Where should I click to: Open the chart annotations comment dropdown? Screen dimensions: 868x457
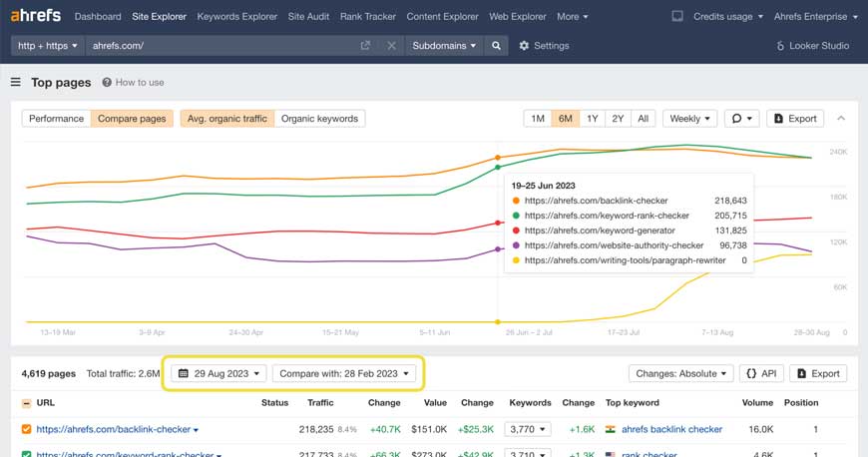(741, 119)
